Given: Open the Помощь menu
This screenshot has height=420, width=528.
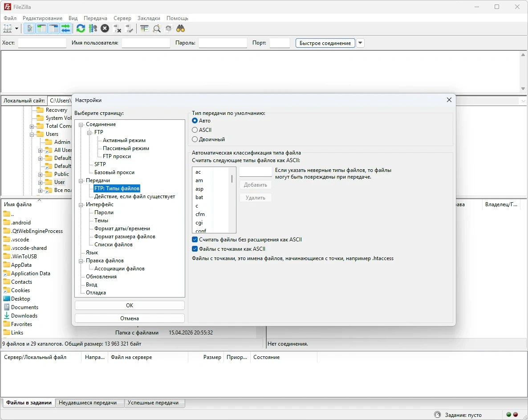Looking at the screenshot, I should (x=178, y=18).
